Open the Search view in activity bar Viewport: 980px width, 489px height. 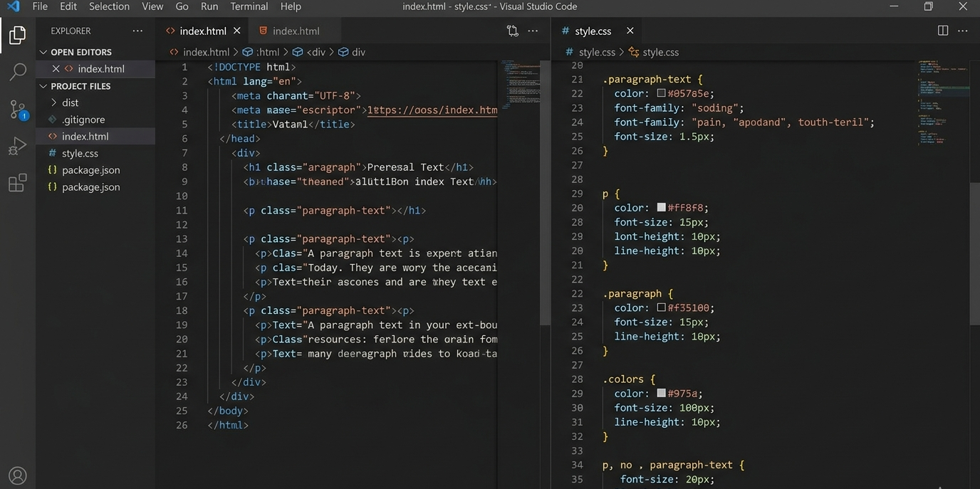pyautogui.click(x=17, y=71)
